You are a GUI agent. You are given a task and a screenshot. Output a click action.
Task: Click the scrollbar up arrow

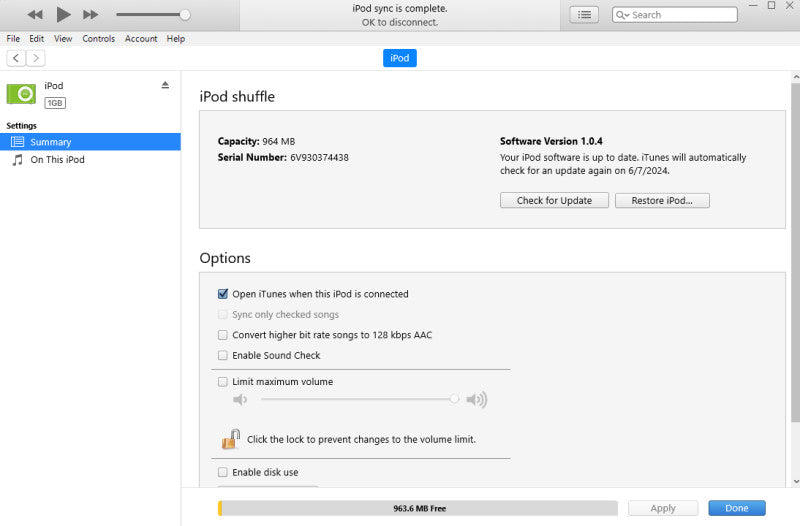coord(796,77)
